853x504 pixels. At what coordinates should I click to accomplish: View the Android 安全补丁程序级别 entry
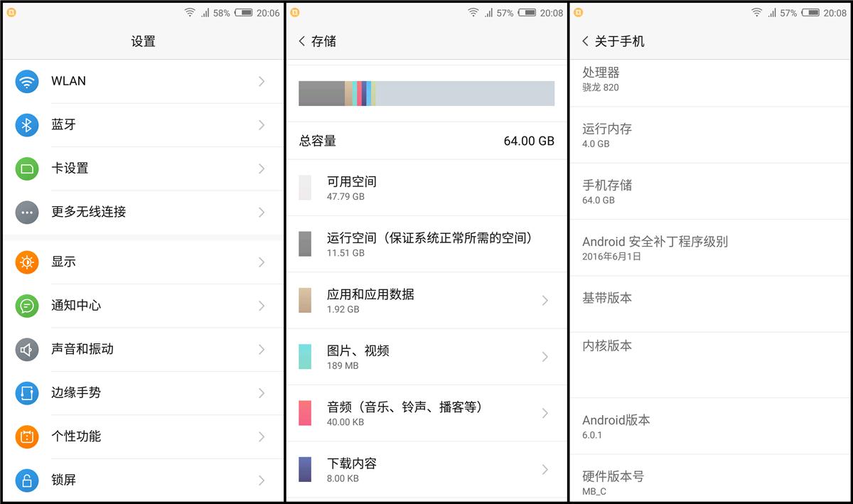pyautogui.click(x=711, y=247)
